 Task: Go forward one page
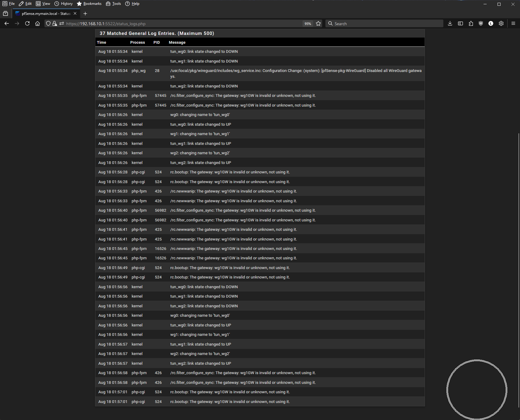pos(17,23)
